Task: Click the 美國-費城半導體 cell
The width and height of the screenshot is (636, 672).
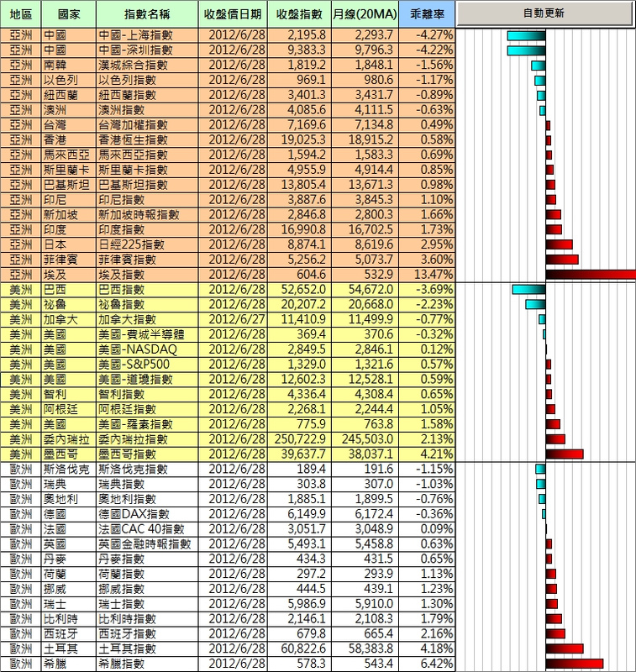Action: 147,334
